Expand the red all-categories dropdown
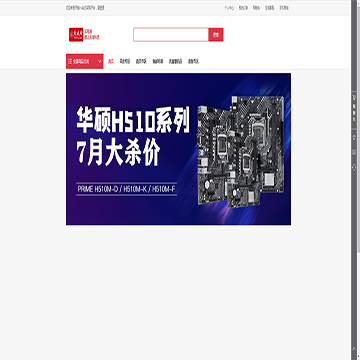Viewport: 360px width, 360px height. pyautogui.click(x=85, y=61)
